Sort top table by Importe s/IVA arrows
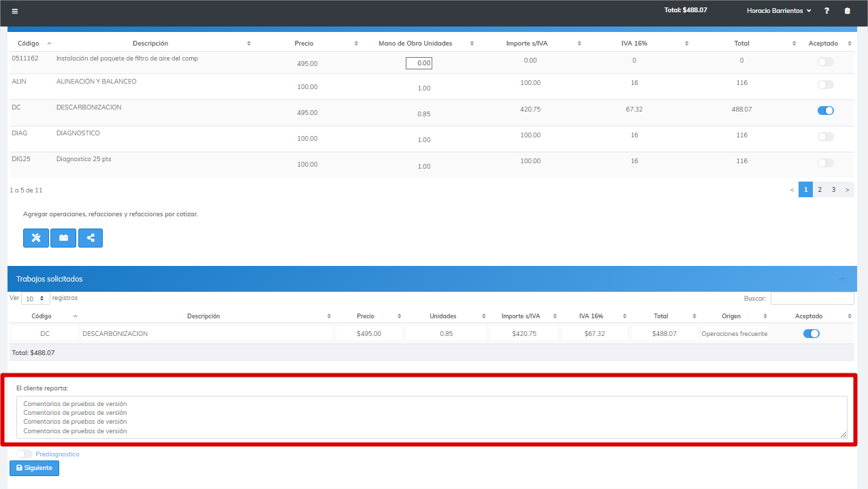The image size is (868, 489). point(579,44)
